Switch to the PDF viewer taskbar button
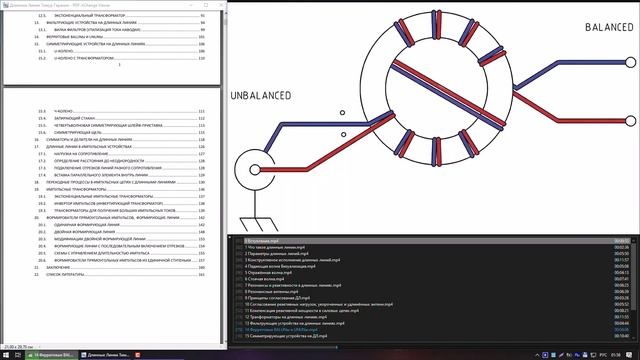Screen dimensions: 640x360 click(105, 355)
